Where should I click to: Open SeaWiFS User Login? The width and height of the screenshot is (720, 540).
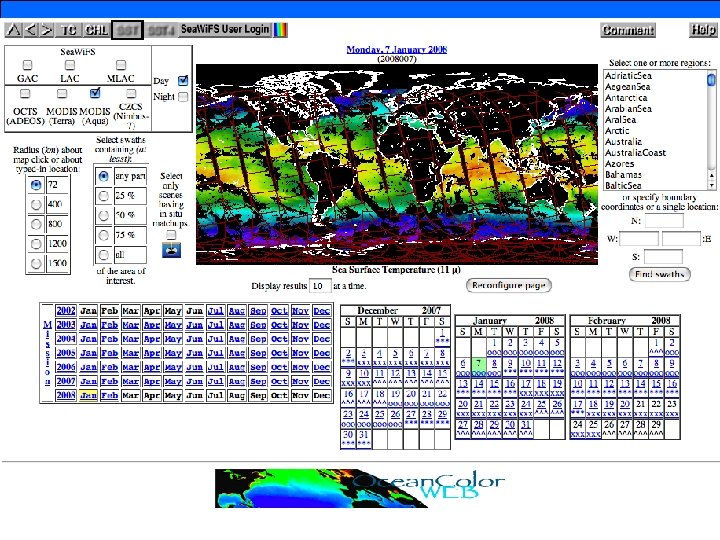click(224, 30)
